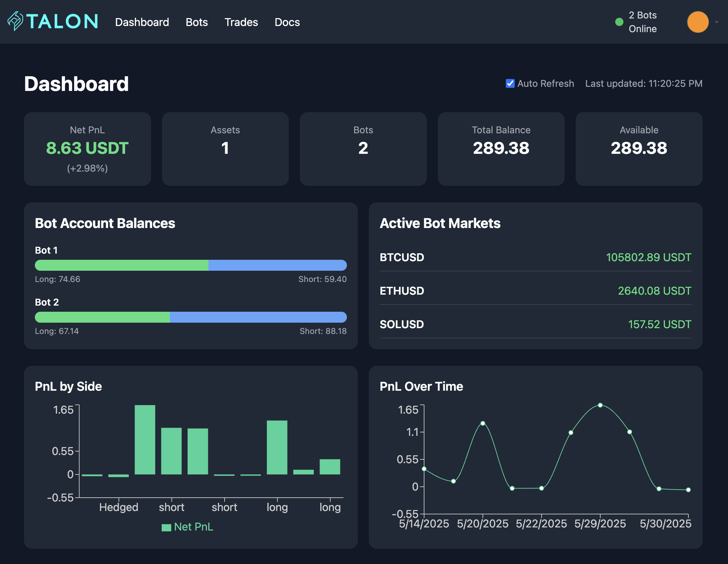
Task: Open the Docs section
Action: 287,22
